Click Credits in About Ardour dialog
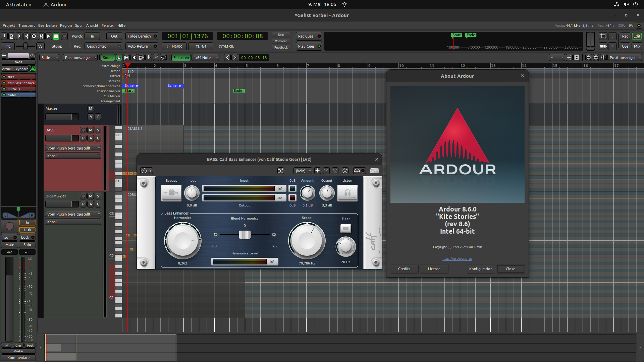The width and height of the screenshot is (644, 362). [404, 269]
